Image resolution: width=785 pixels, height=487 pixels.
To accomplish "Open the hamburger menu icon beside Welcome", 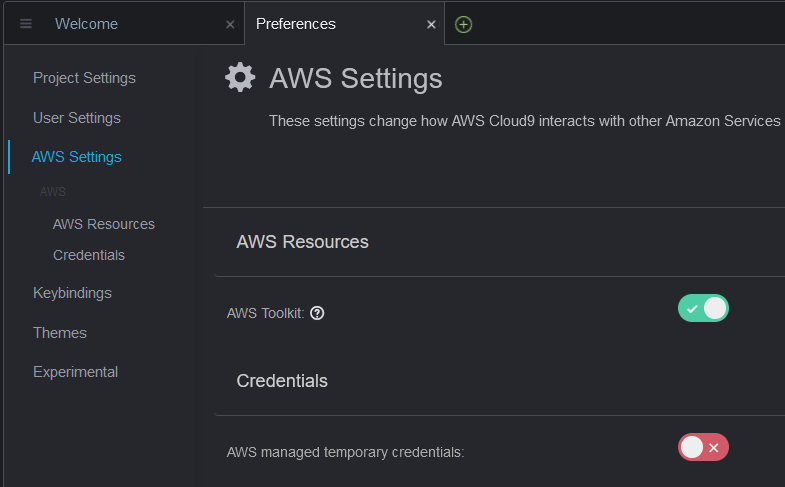I will [26, 24].
